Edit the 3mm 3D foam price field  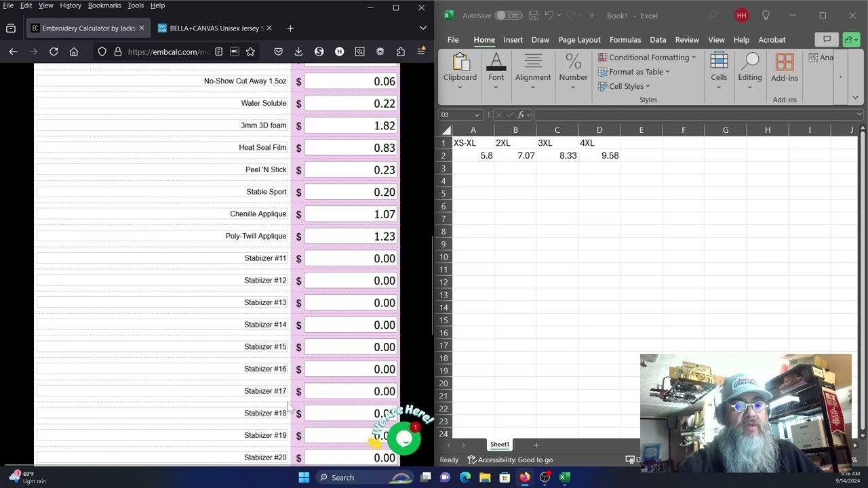point(351,125)
